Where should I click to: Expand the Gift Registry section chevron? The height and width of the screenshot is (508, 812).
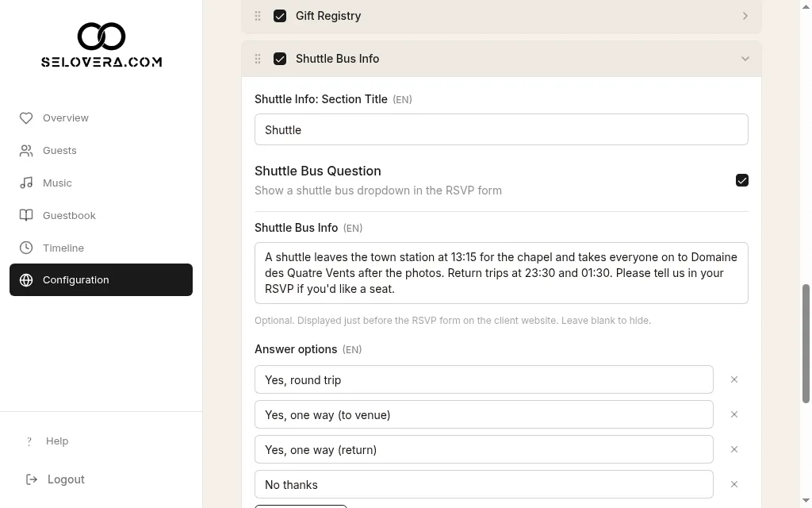745,16
